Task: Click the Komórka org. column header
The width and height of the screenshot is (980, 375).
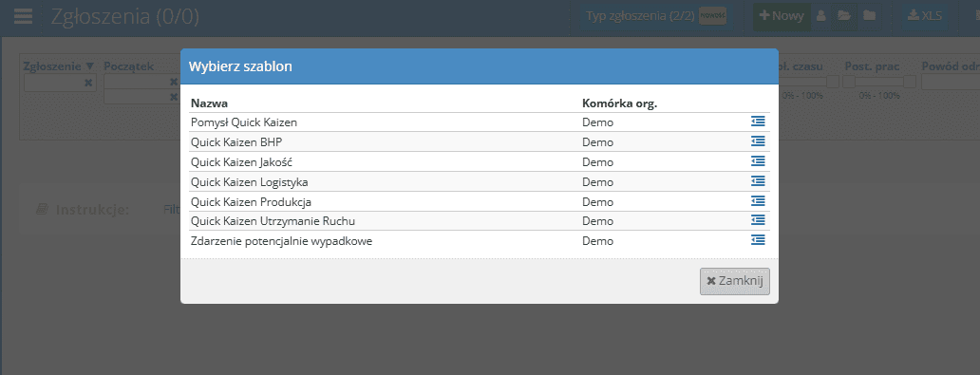Action: coord(619,103)
